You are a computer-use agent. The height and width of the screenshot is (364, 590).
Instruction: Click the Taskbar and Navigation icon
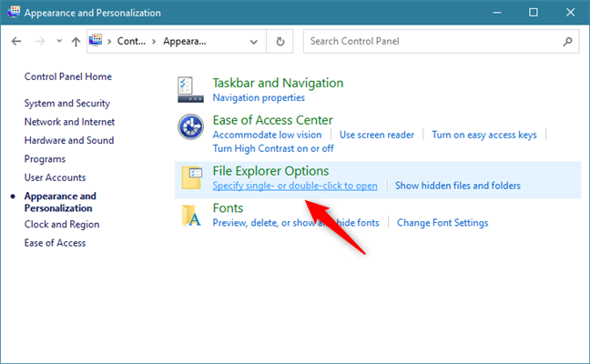click(190, 89)
